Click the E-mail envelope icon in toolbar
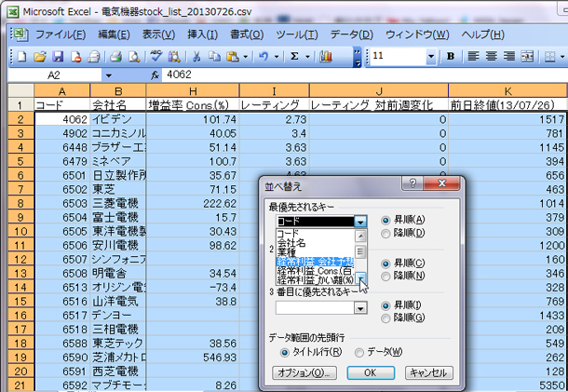Screen dimensions: 568x392 pos(94,57)
